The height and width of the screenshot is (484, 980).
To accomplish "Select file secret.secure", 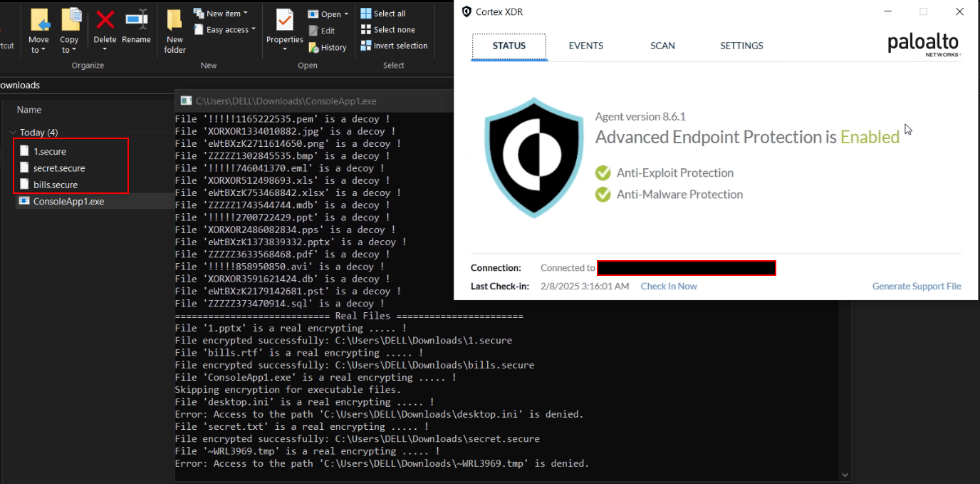I will [x=59, y=168].
